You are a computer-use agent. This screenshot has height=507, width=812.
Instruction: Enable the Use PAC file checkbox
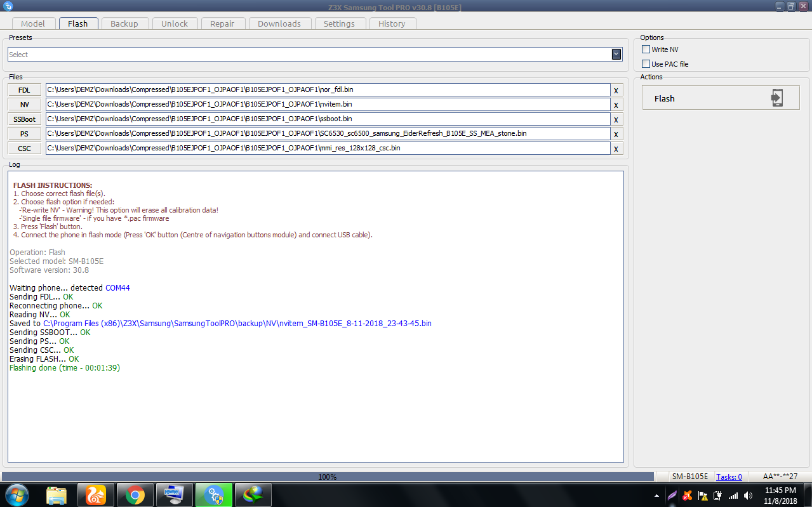pyautogui.click(x=646, y=64)
